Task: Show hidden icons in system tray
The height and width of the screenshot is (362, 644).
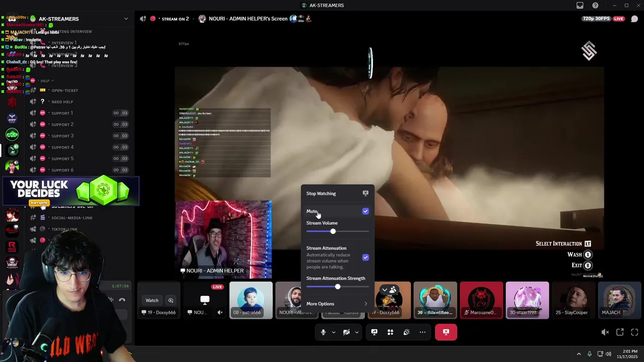Action: 579,354
